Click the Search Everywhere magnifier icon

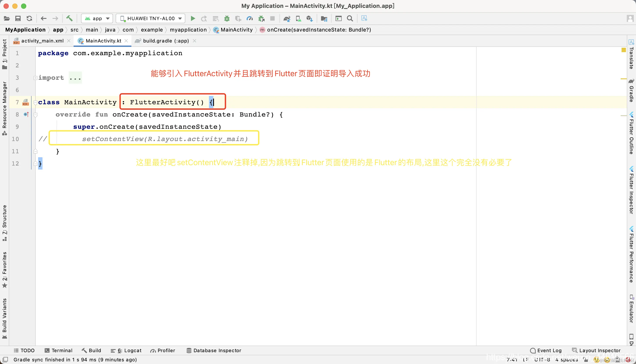(350, 18)
